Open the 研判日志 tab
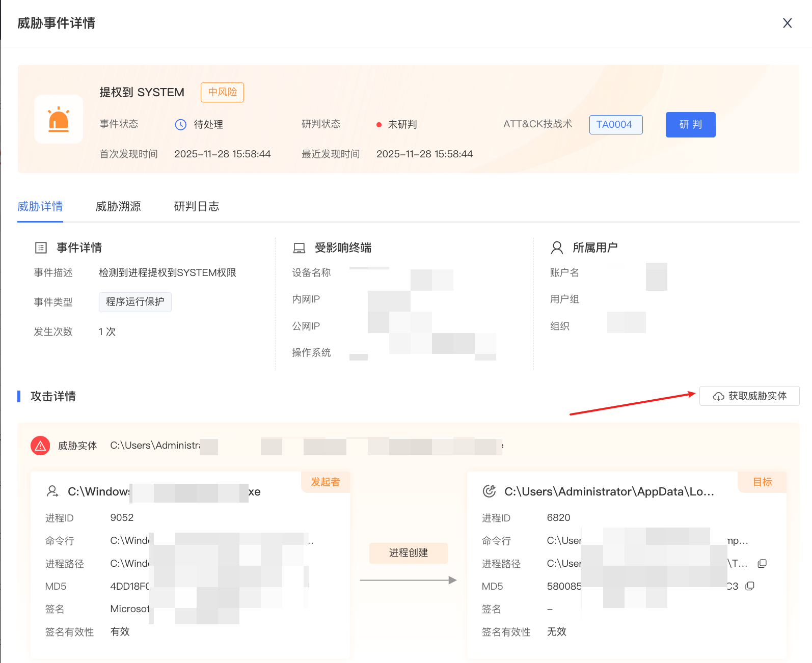Screen dimensions: 812x663 197,206
